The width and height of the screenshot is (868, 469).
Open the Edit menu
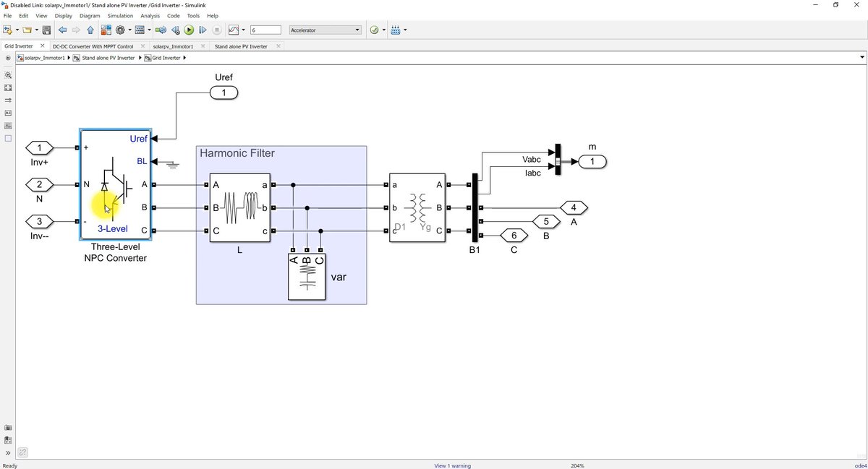(x=24, y=15)
